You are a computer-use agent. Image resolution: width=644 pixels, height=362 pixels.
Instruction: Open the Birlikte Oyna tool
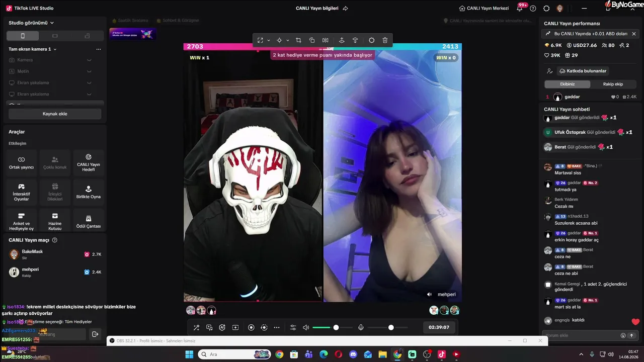89,192
